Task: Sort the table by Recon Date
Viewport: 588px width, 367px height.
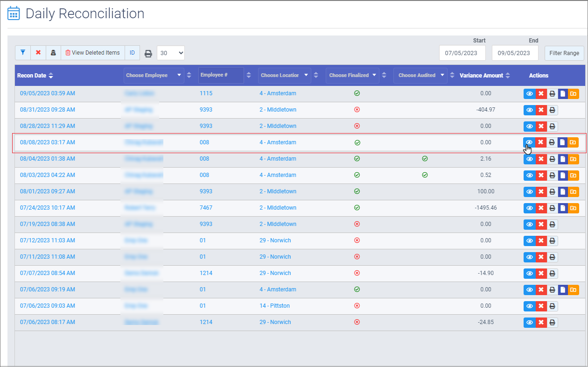Action: (x=51, y=76)
